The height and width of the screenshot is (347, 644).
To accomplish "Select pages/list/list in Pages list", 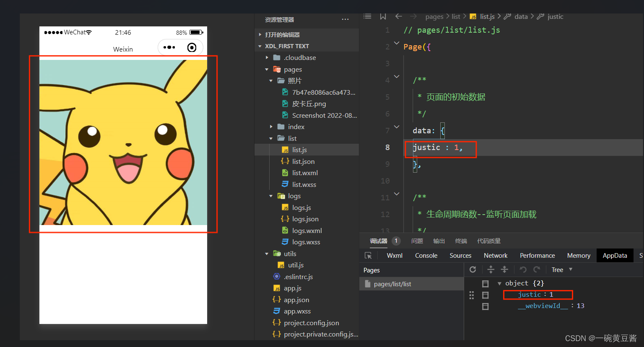I will (411, 284).
